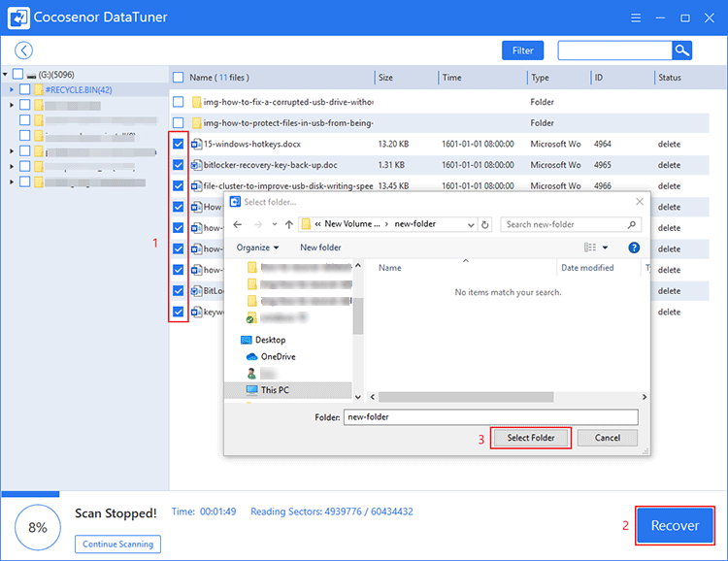Click the magnifier search icon button

pos(681,50)
